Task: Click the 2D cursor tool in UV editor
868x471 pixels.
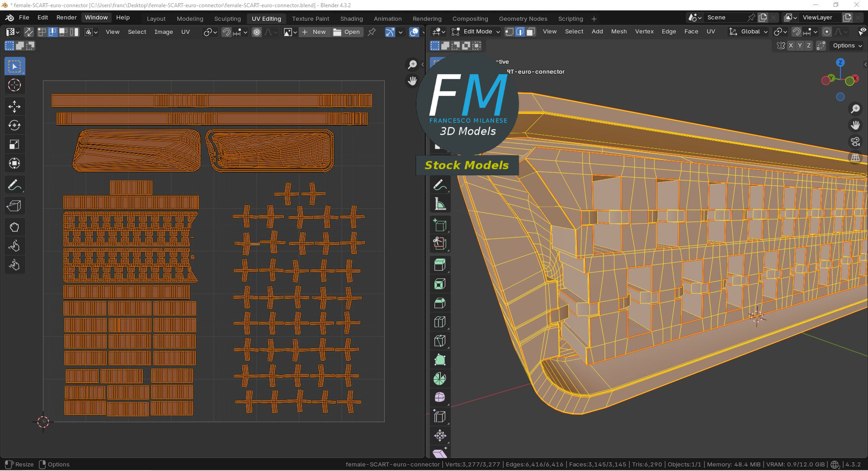Action: point(14,85)
